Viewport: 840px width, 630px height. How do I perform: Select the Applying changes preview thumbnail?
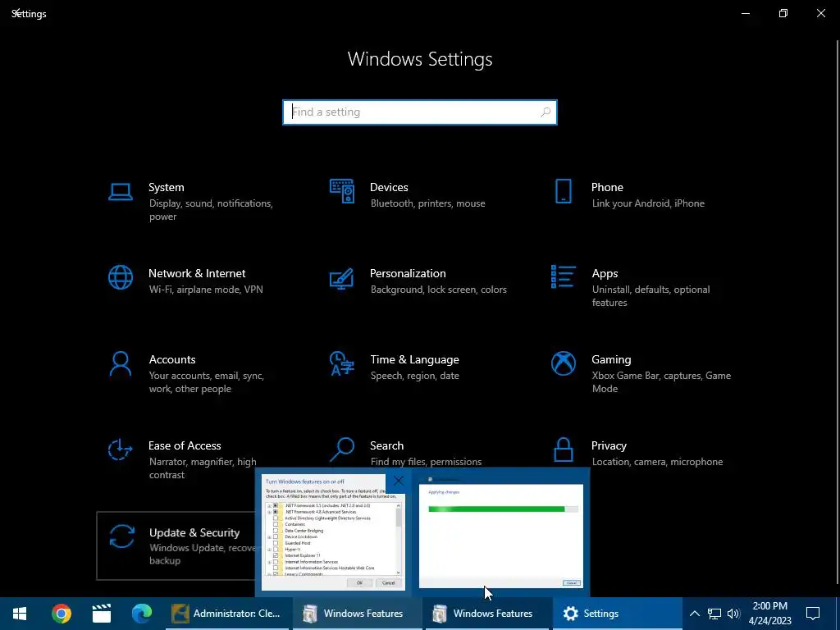tap(501, 532)
